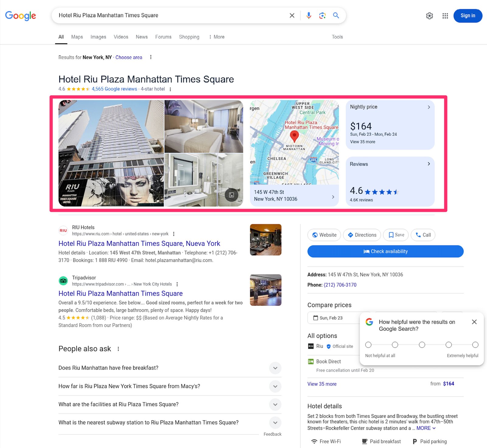Viewport: 487px width, 448px height.
Task: Pick the middle rating on the feedback scale
Action: 422,345
